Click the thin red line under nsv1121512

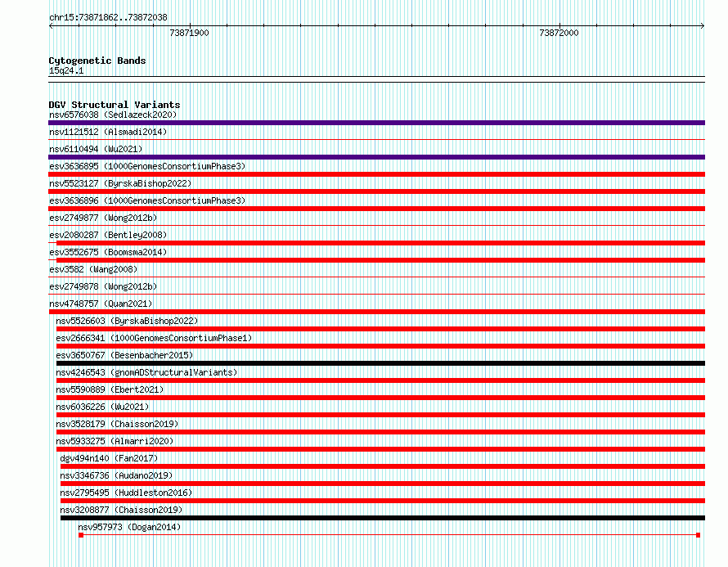click(376, 139)
